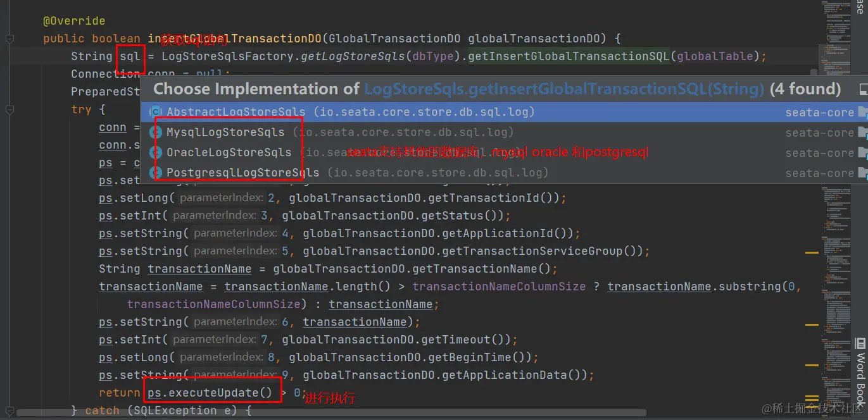Click the 'String transactionName' declaration
The height and width of the screenshot is (420, 868).
tap(175, 269)
